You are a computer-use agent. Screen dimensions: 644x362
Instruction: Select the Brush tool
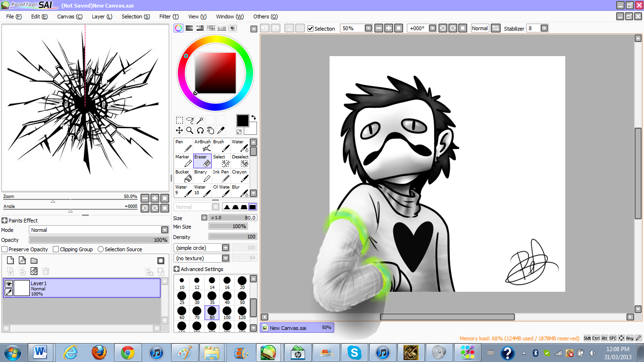[x=221, y=146]
